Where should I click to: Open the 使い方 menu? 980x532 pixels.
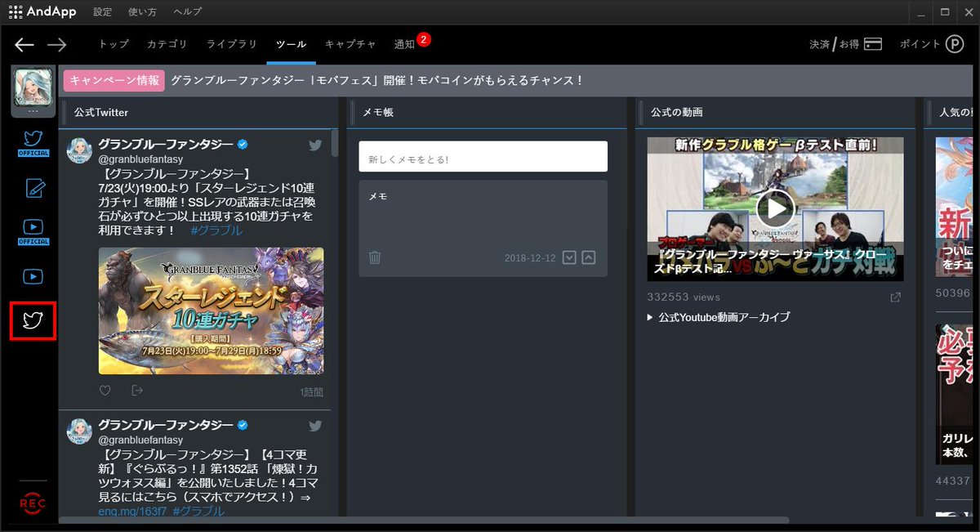click(142, 12)
